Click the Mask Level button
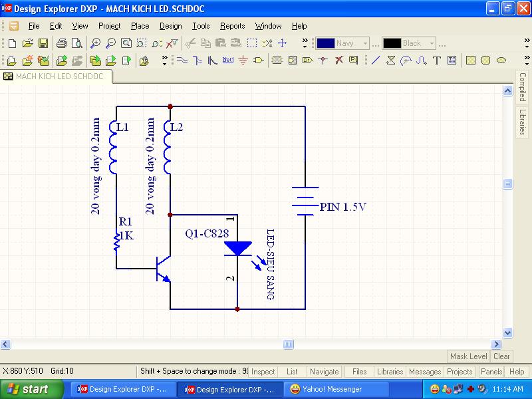Viewport: 532px width, 399px height. click(468, 356)
